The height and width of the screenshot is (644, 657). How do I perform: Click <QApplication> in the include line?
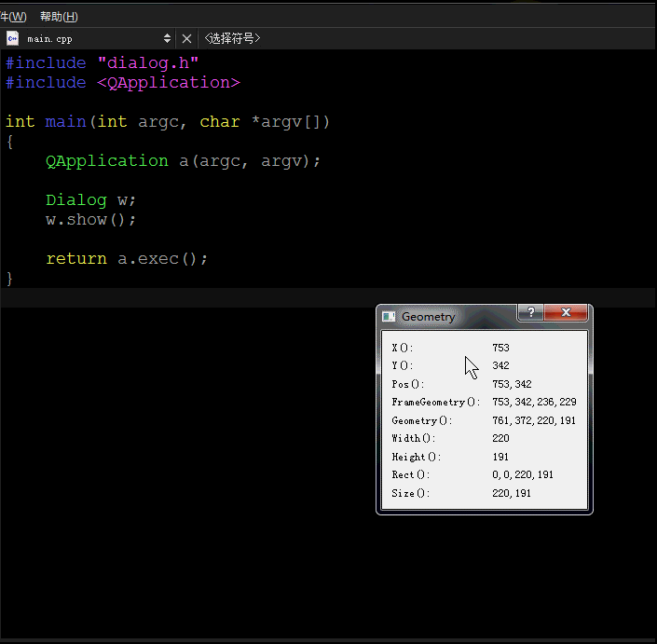[x=169, y=83]
